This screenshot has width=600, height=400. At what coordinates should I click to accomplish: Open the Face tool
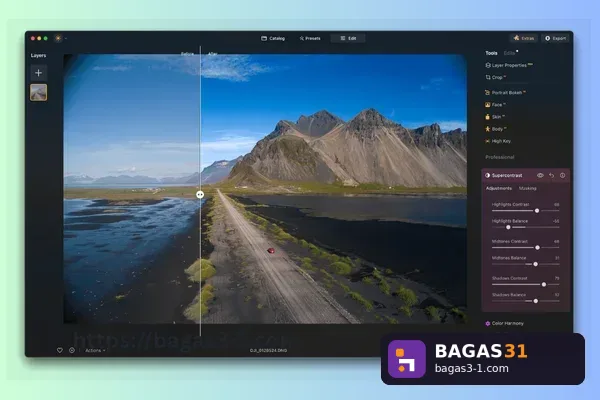495,105
